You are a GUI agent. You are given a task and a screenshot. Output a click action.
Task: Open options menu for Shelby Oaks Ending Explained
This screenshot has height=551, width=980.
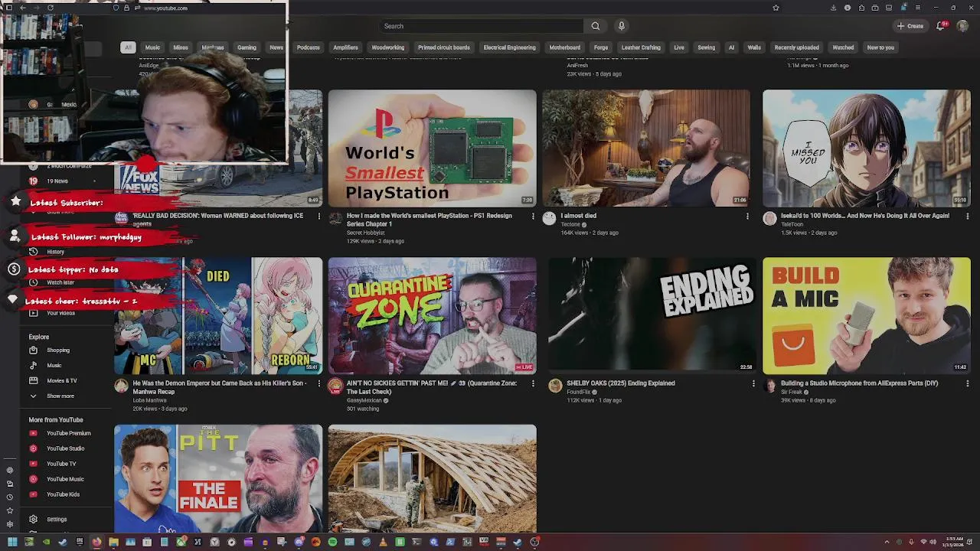click(753, 383)
